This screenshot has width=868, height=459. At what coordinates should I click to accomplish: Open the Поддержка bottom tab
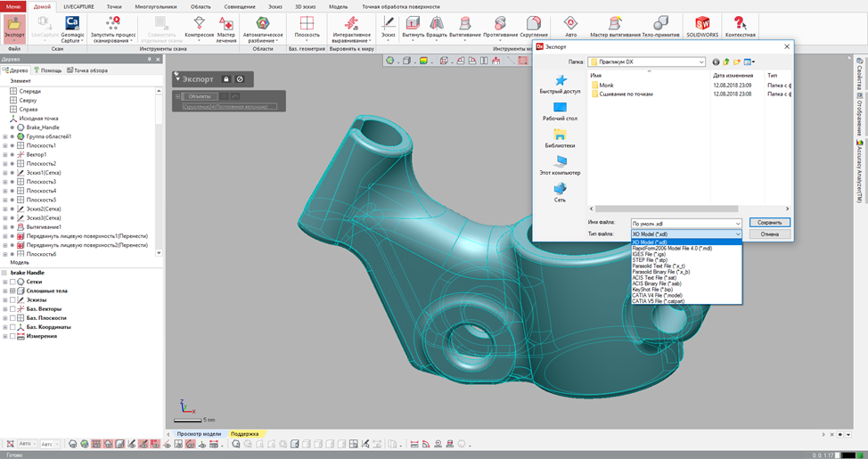click(x=245, y=434)
